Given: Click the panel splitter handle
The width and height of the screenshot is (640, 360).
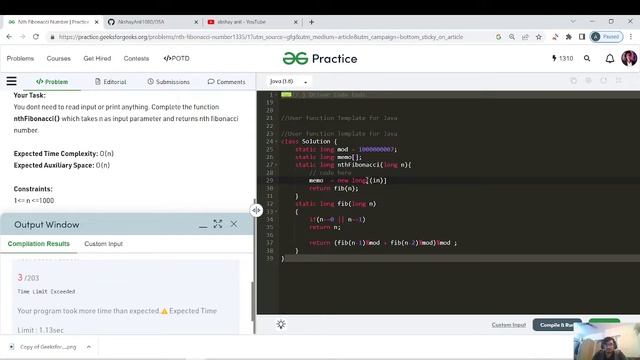Looking at the screenshot, I should pyautogui.click(x=256, y=210).
